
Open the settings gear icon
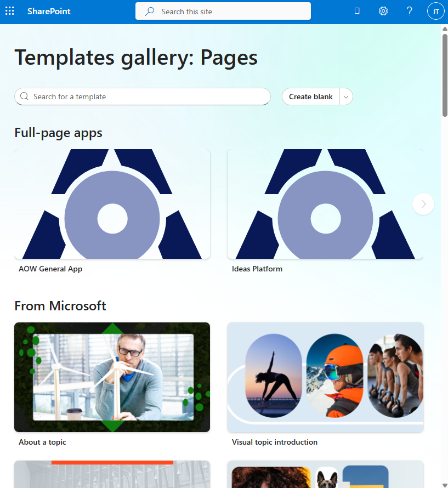point(383,11)
